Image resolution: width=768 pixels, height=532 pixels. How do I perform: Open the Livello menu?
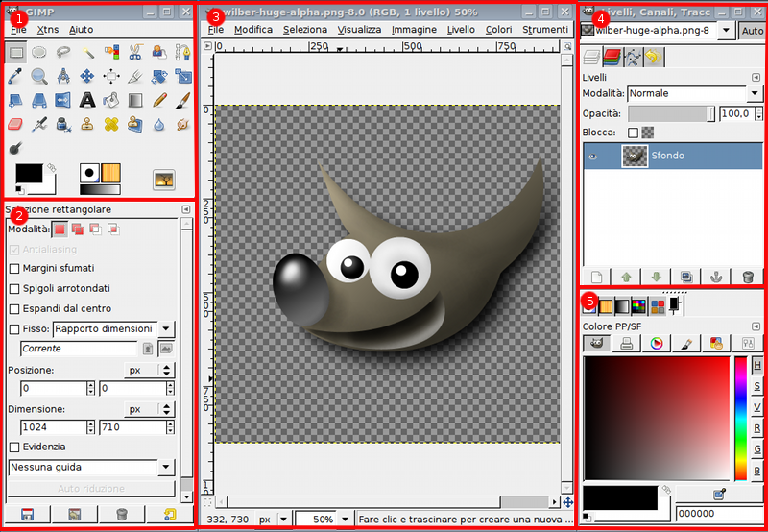(461, 30)
